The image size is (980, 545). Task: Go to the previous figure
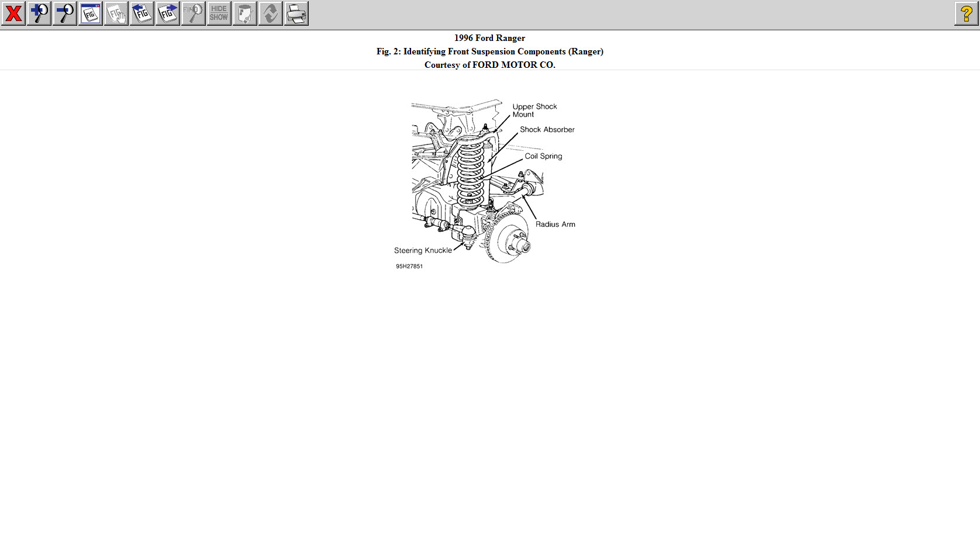pyautogui.click(x=142, y=13)
